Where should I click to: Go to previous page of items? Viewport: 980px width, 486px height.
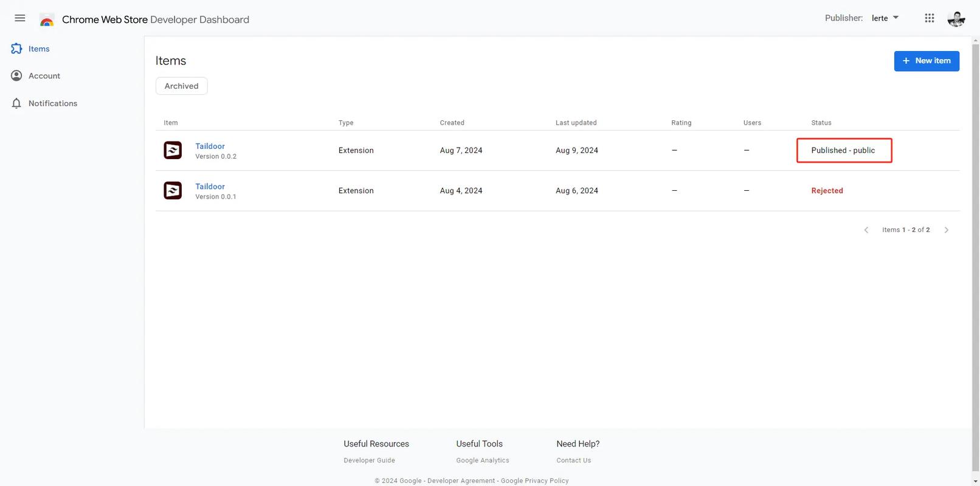click(866, 230)
